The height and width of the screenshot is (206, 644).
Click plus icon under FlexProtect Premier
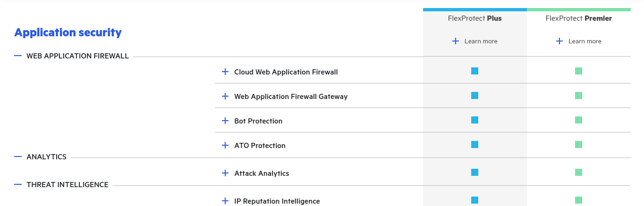pos(559,41)
